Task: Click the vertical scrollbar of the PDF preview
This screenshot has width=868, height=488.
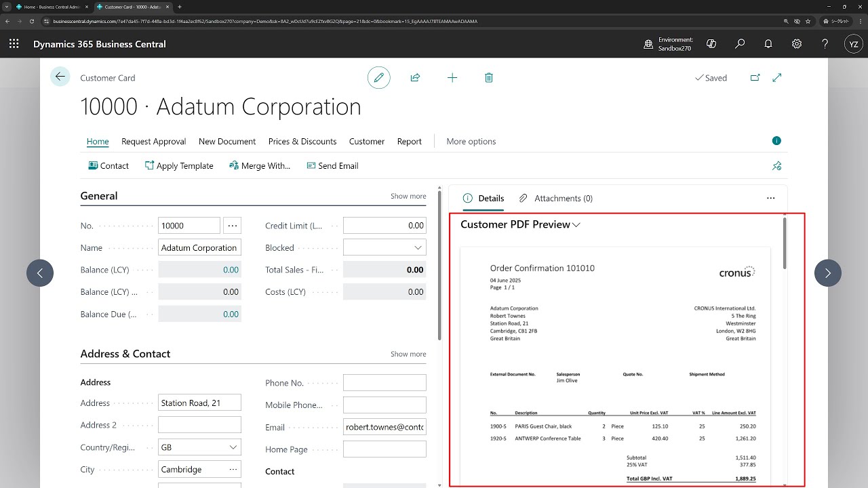Action: [x=785, y=243]
